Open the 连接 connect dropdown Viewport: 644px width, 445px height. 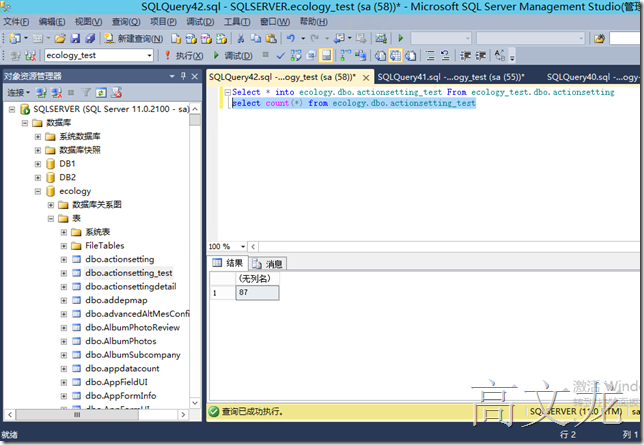coord(19,93)
